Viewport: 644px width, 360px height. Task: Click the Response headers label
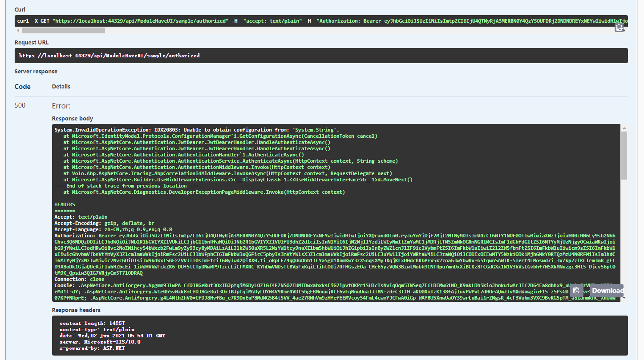click(76, 310)
